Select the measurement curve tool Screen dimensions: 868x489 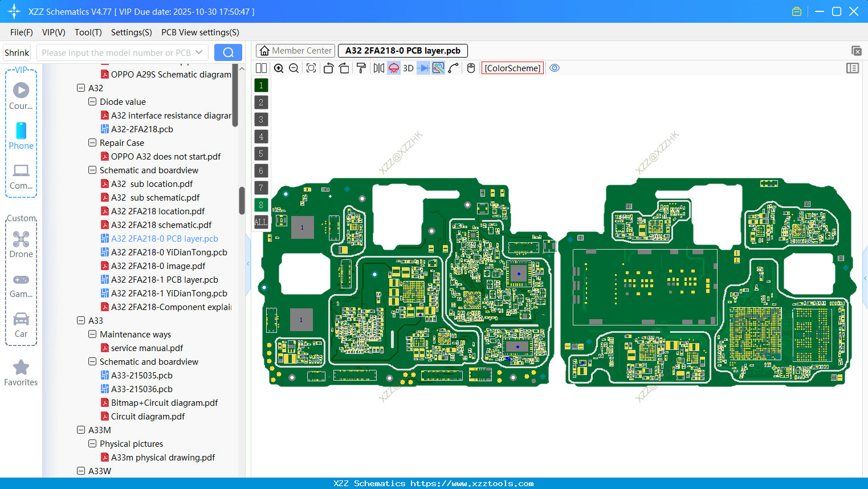pyautogui.click(x=454, y=68)
